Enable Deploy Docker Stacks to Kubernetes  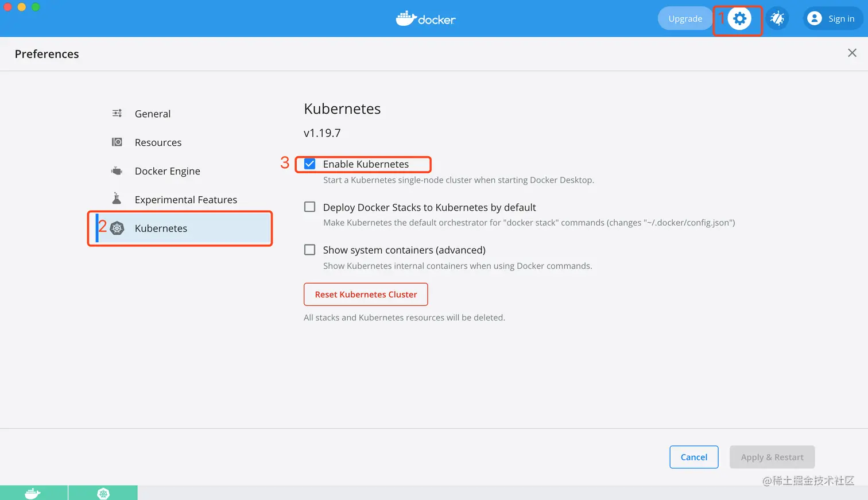point(310,207)
